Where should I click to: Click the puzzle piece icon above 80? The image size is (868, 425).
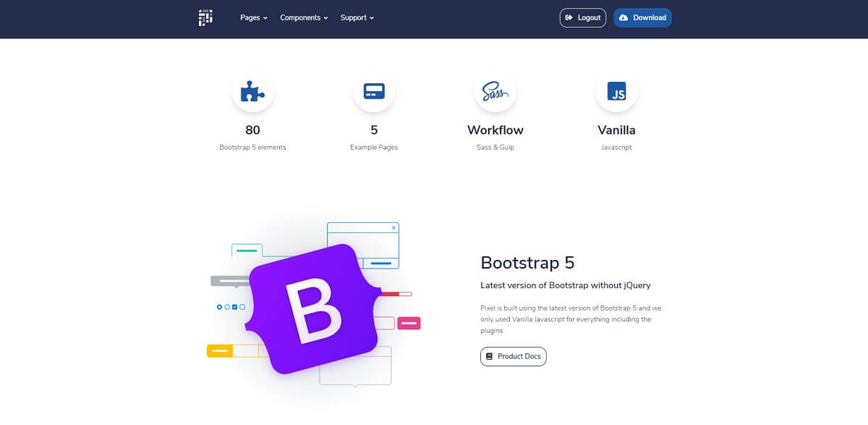point(252,91)
